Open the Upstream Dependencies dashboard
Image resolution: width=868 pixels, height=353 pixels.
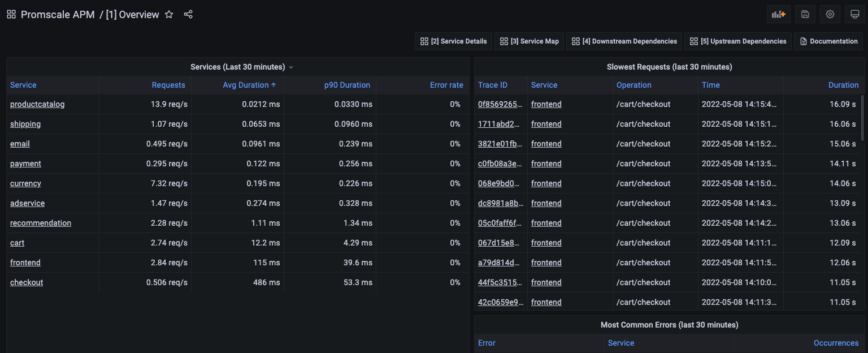pos(737,41)
